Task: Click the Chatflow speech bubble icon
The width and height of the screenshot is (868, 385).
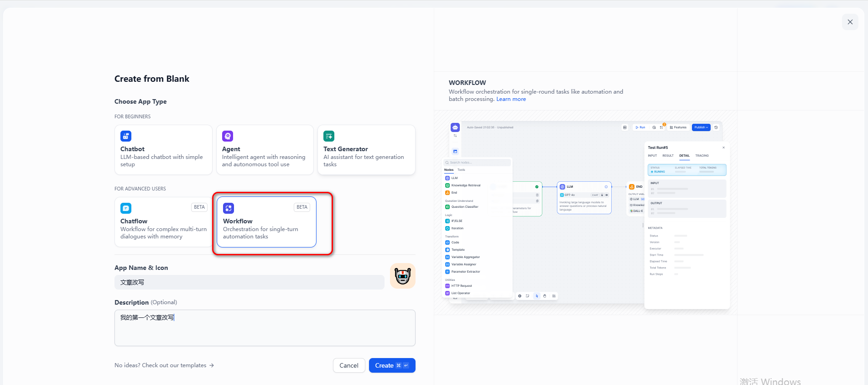Action: 126,208
